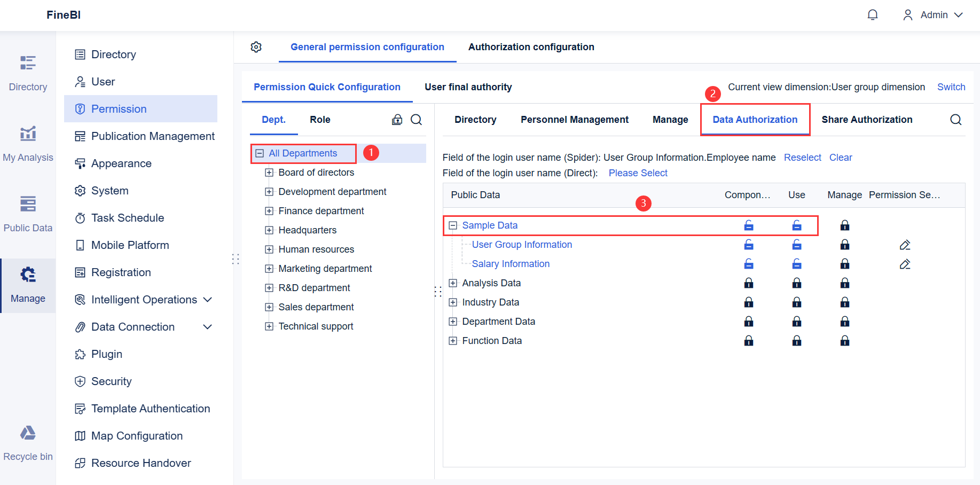Screen dimensions: 980x485
Task: Collapse the All Departments node
Action: [x=260, y=153]
